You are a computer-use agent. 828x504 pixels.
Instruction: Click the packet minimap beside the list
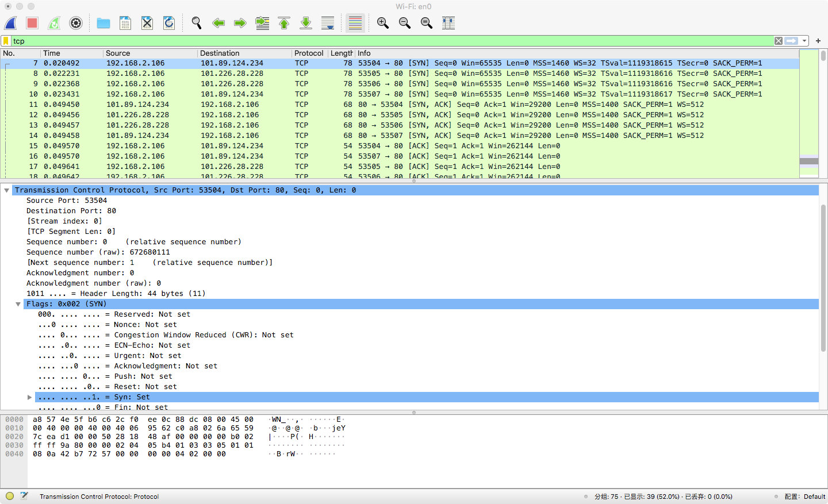pyautogui.click(x=809, y=114)
